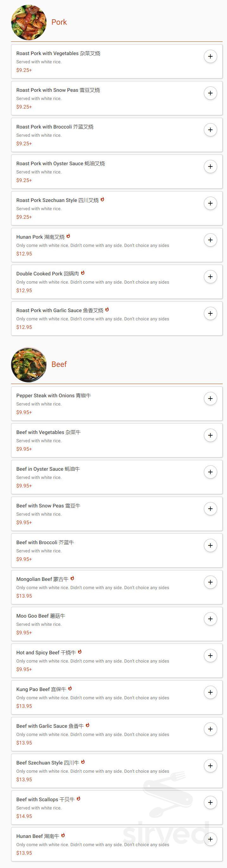Click the Beef section heading

point(59,364)
